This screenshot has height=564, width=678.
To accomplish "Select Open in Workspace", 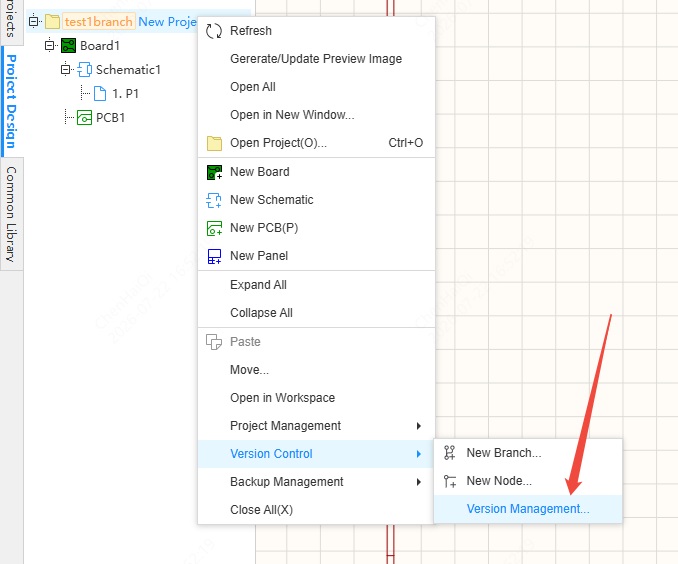I will click(316, 398).
